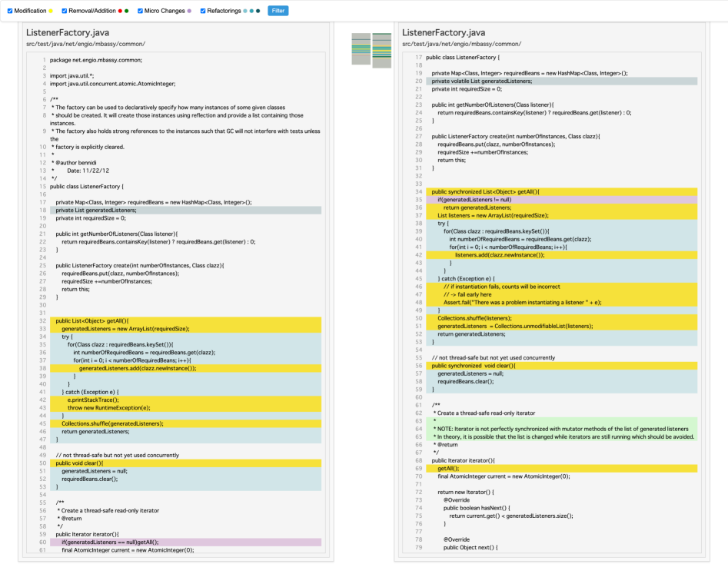Click the darkest Refactorings legend dot
The image size is (728, 564).
(258, 11)
